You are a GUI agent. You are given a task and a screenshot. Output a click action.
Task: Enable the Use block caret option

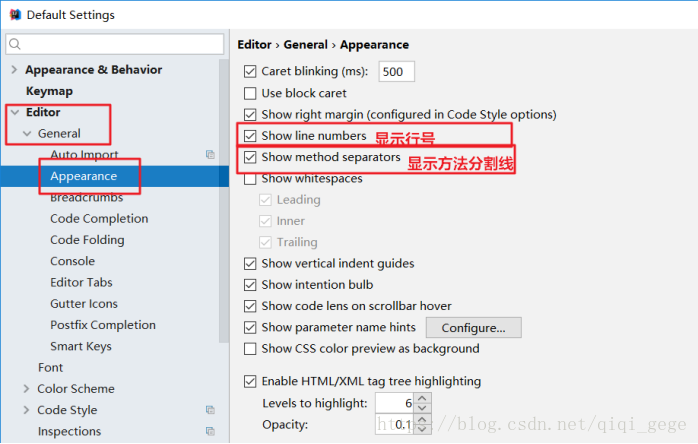(x=251, y=93)
